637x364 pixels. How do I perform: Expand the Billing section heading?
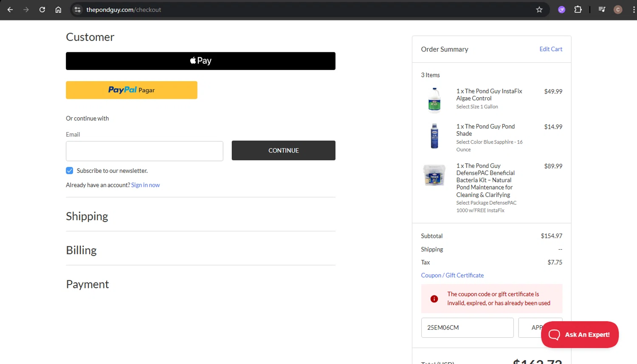click(81, 250)
